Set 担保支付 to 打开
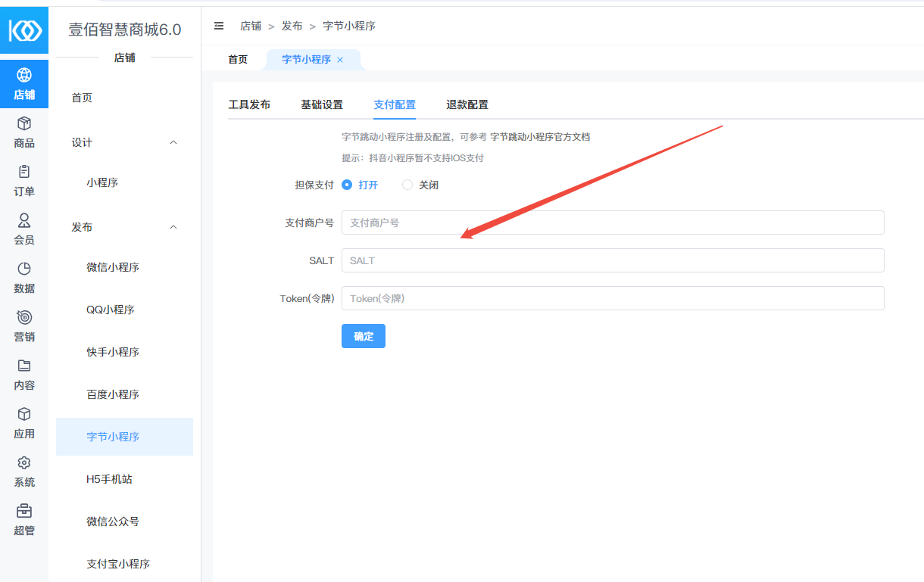Viewport: 924px width, 582px height. (x=348, y=185)
